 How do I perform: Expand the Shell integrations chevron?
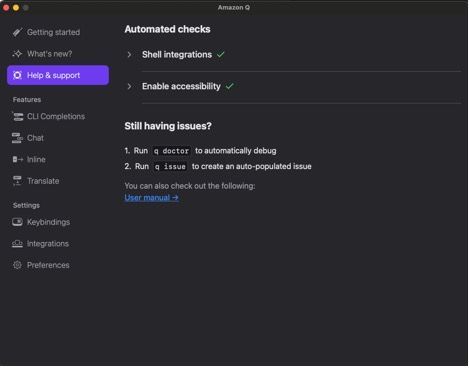coord(129,55)
